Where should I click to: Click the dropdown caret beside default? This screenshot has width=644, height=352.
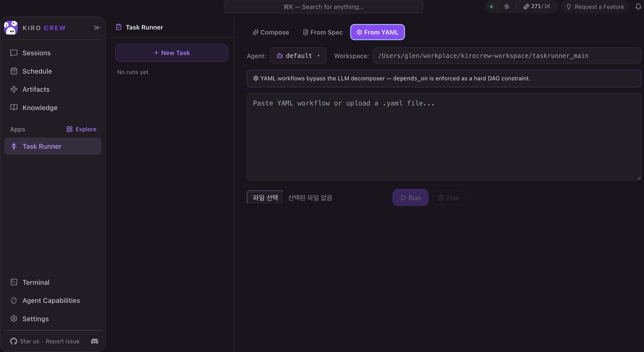pos(319,56)
